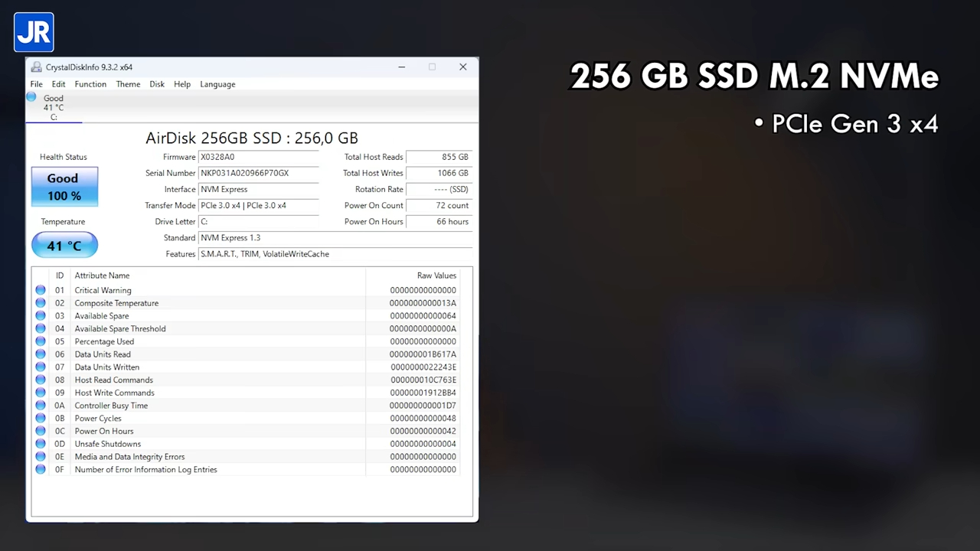The width and height of the screenshot is (980, 551).
Task: Open the File menu
Action: (36, 84)
